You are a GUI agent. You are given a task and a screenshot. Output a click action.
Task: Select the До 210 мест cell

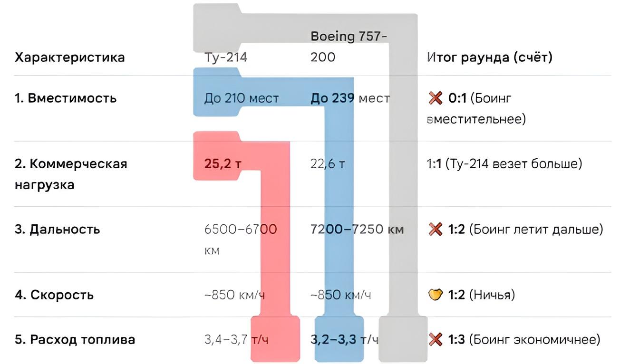(x=242, y=98)
